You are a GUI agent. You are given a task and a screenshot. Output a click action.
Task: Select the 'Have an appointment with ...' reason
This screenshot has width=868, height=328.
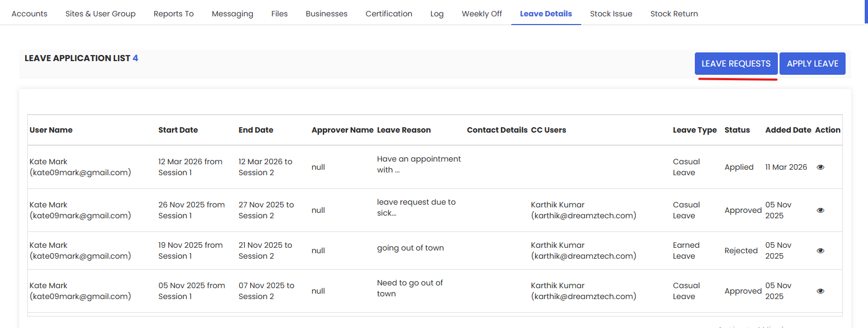419,164
